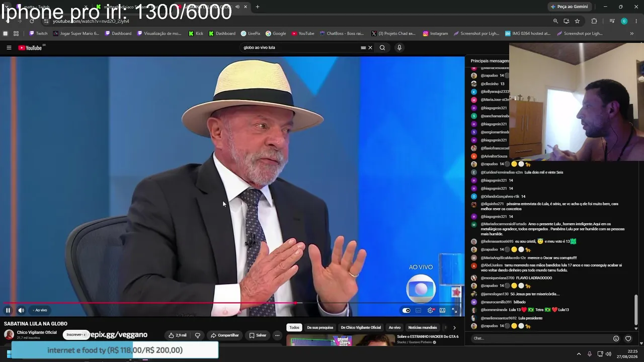Viewport: 644px width, 362px height.
Task: Toggle subtitles in the video player
Action: [x=418, y=310]
